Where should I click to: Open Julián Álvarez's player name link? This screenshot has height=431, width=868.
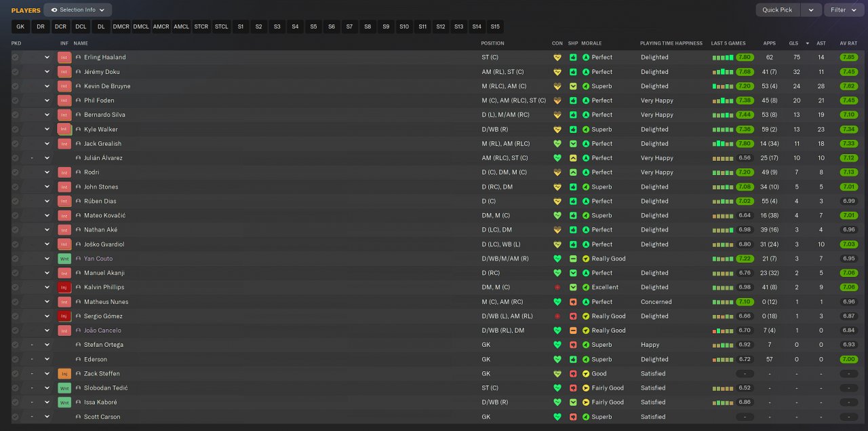103,158
